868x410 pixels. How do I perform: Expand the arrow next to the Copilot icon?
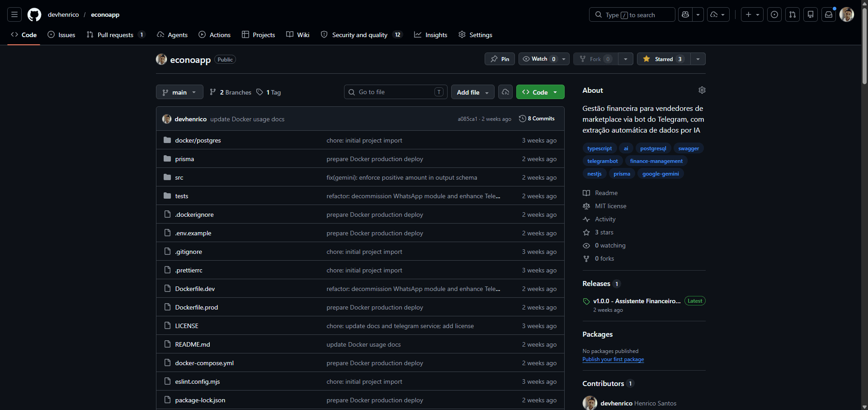click(x=698, y=14)
